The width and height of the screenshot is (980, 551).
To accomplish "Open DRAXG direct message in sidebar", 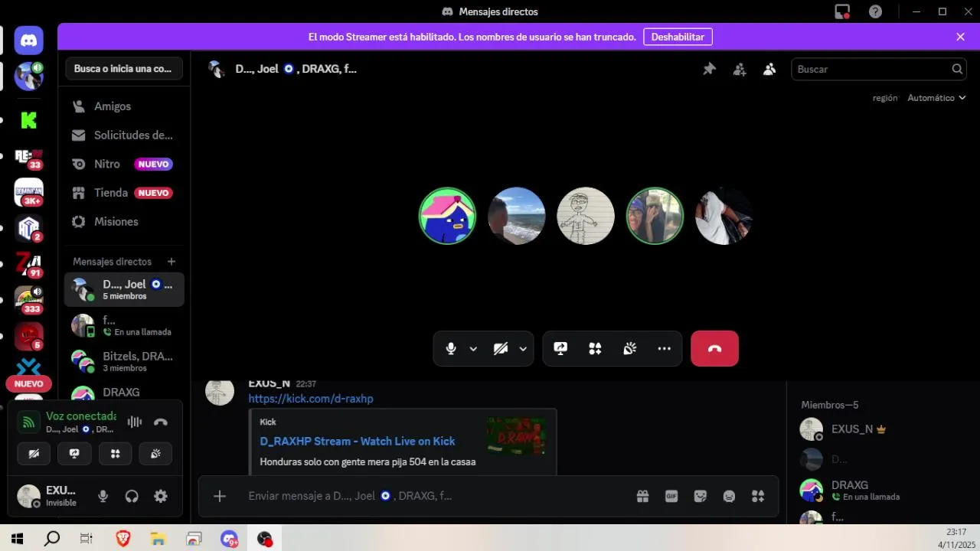I will 124,392.
